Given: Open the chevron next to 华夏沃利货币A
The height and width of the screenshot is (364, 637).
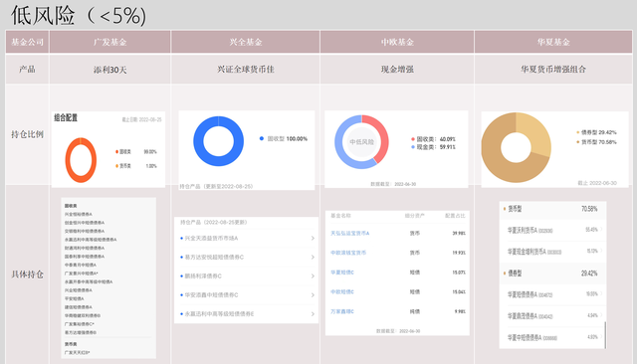Looking at the screenshot, I should pyautogui.click(x=601, y=230).
